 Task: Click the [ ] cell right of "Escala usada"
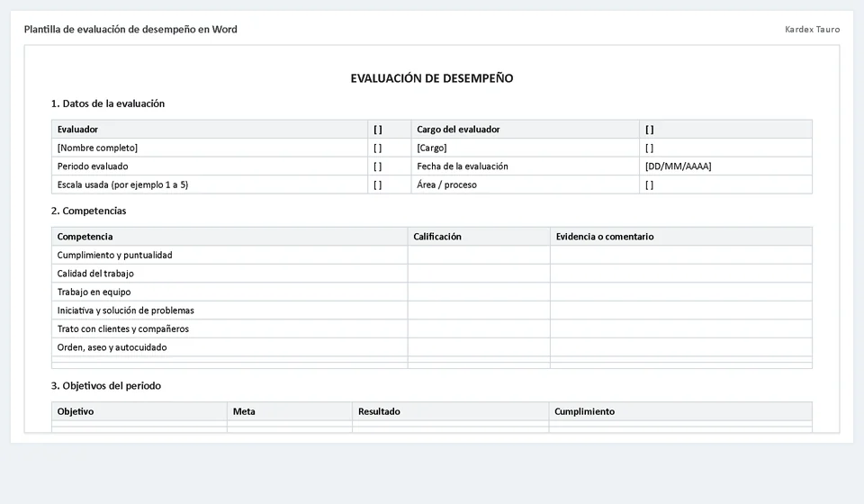click(390, 185)
